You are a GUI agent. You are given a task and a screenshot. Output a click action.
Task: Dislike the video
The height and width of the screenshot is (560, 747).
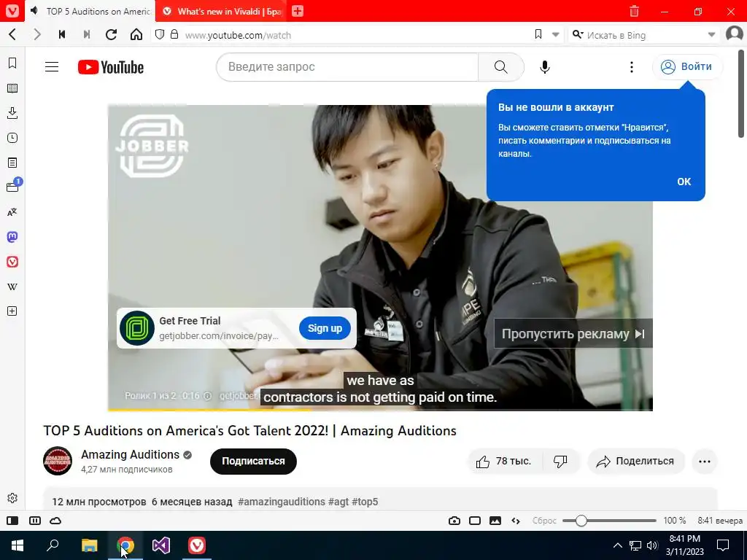coord(561,461)
